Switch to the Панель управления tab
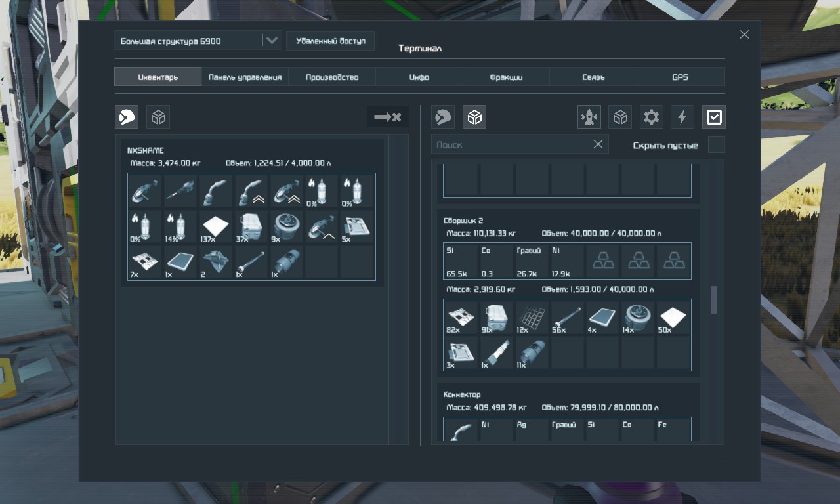The image size is (840, 504). pos(245,77)
